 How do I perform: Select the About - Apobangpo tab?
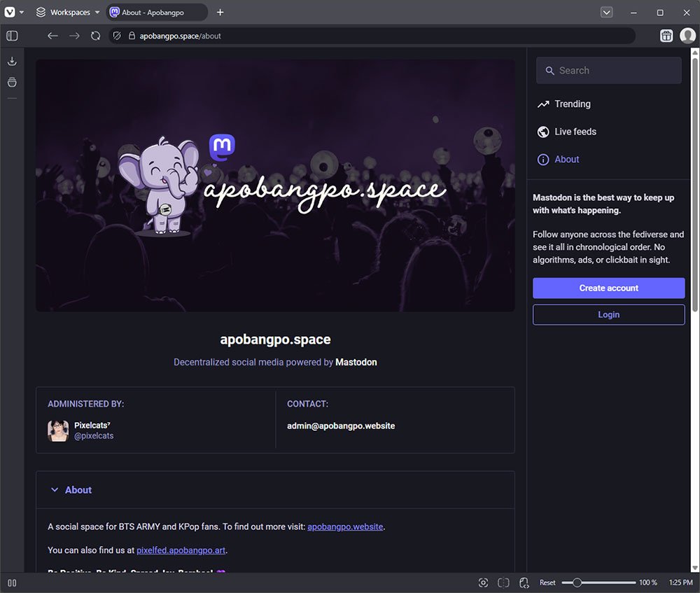157,12
